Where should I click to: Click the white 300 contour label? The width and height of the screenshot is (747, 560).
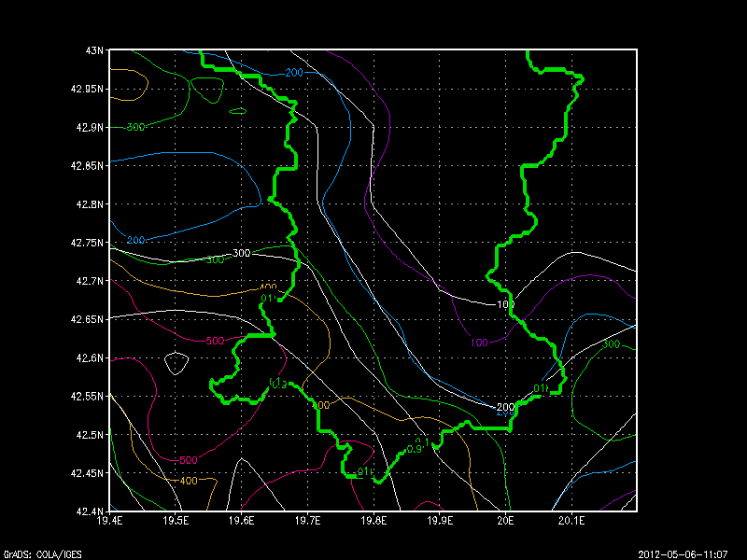tap(242, 253)
